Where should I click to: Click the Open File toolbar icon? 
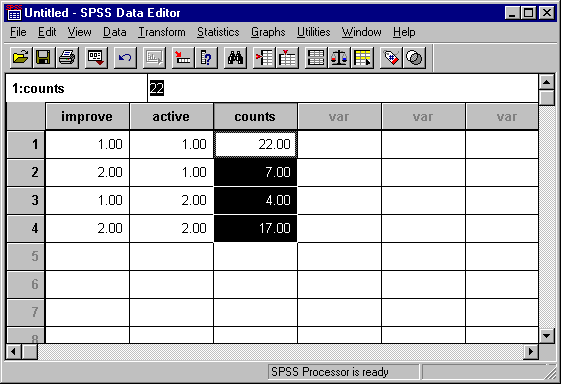pos(21,58)
